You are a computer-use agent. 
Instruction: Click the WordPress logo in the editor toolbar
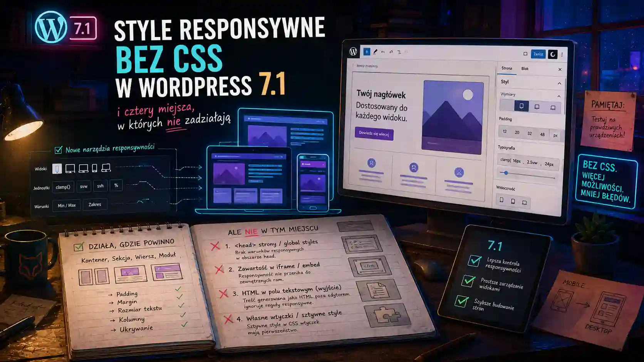click(353, 52)
